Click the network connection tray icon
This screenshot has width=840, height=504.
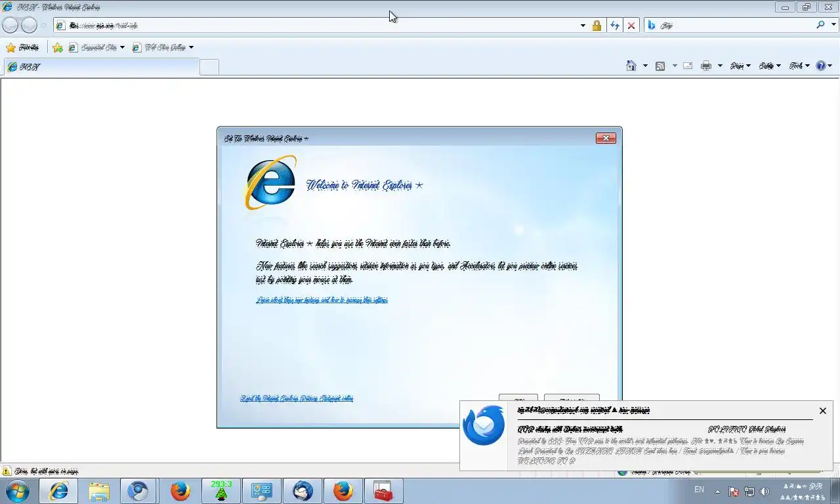point(749,492)
